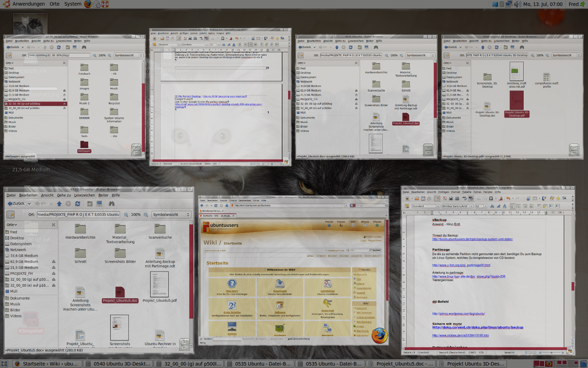Click Firefox reload icon

(x=216, y=205)
